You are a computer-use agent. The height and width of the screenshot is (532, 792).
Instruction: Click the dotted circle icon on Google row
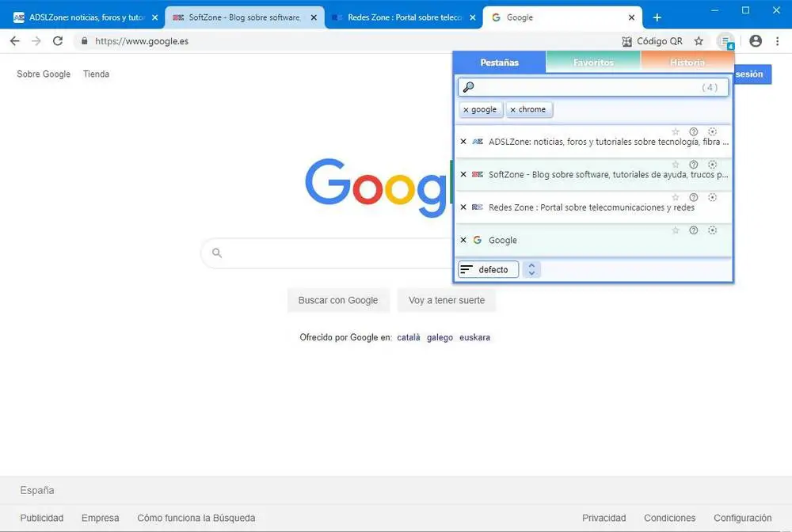712,230
